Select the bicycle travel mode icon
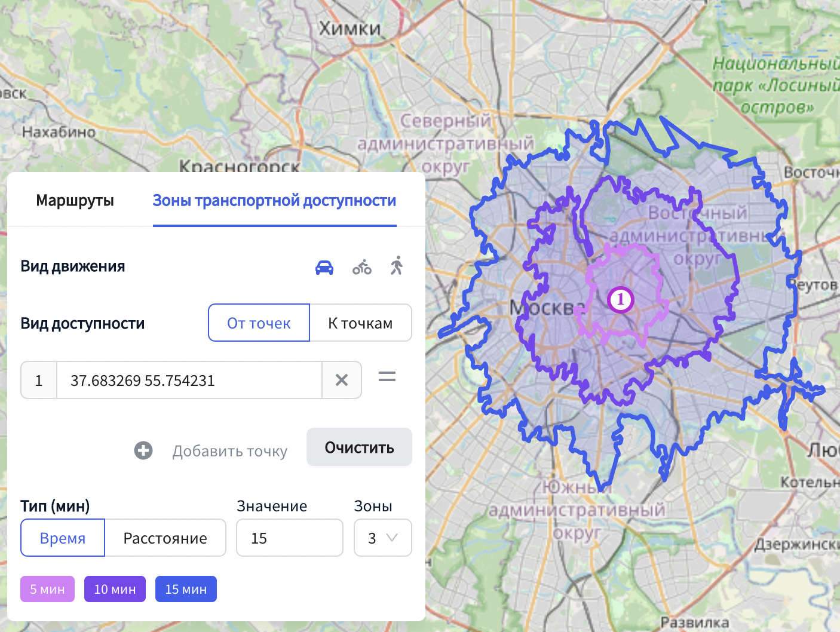This screenshot has height=632, width=840. pos(361,267)
